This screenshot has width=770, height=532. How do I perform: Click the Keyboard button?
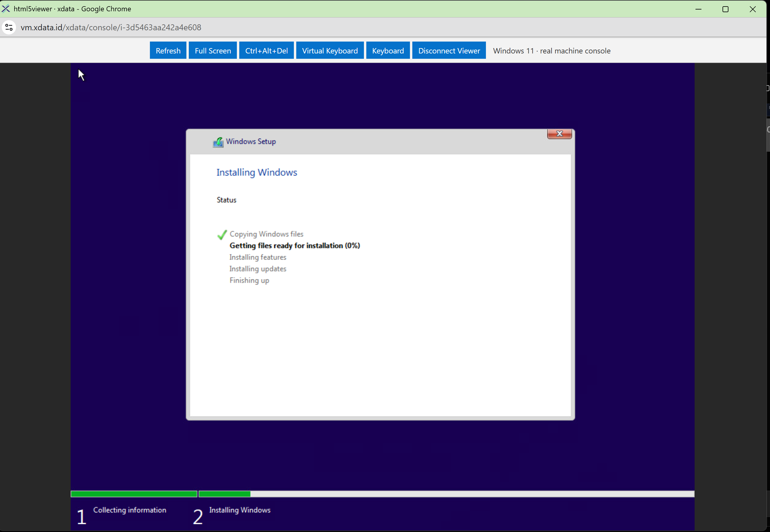pyautogui.click(x=388, y=50)
